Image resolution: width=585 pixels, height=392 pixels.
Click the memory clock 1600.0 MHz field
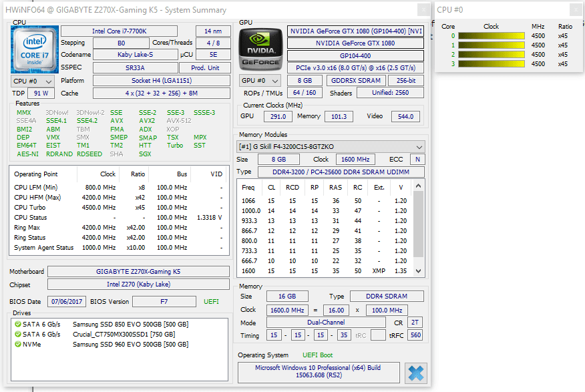tap(287, 310)
